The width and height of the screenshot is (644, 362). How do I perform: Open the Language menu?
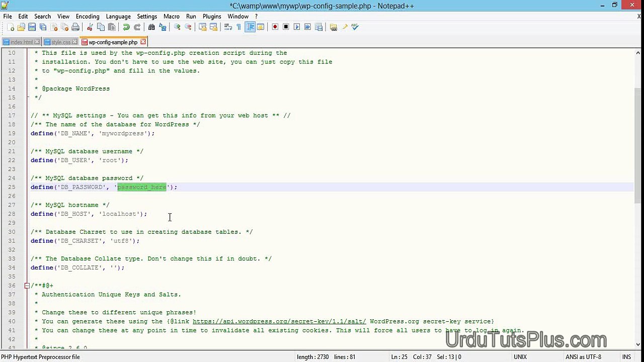[x=118, y=17]
